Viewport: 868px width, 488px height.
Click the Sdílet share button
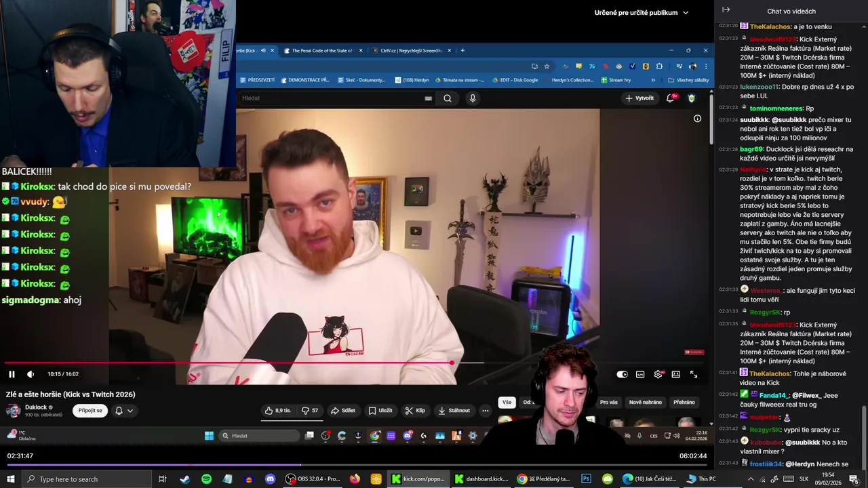(x=343, y=410)
